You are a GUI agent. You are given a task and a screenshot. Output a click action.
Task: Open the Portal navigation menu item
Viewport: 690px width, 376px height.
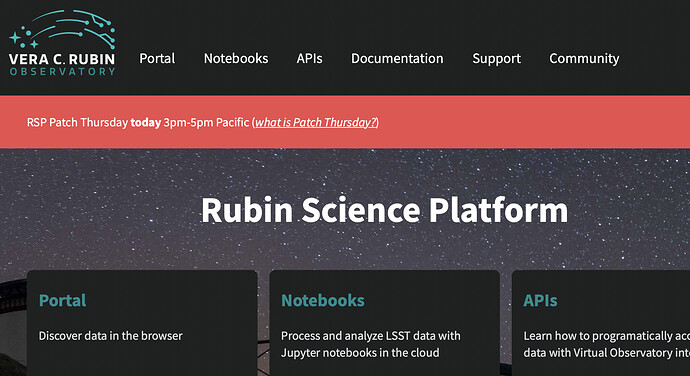pyautogui.click(x=157, y=59)
